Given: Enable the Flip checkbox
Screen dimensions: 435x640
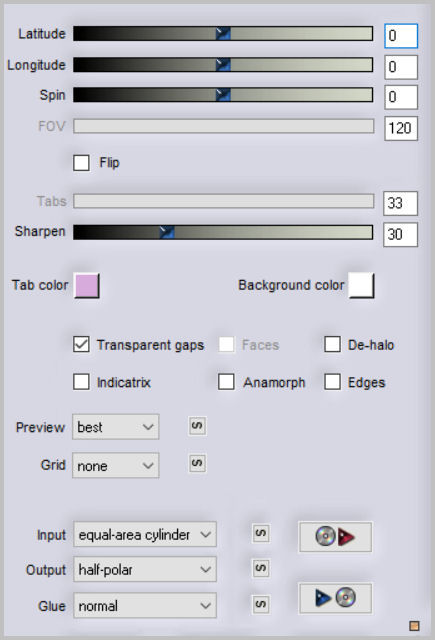Looking at the screenshot, I should coord(82,162).
